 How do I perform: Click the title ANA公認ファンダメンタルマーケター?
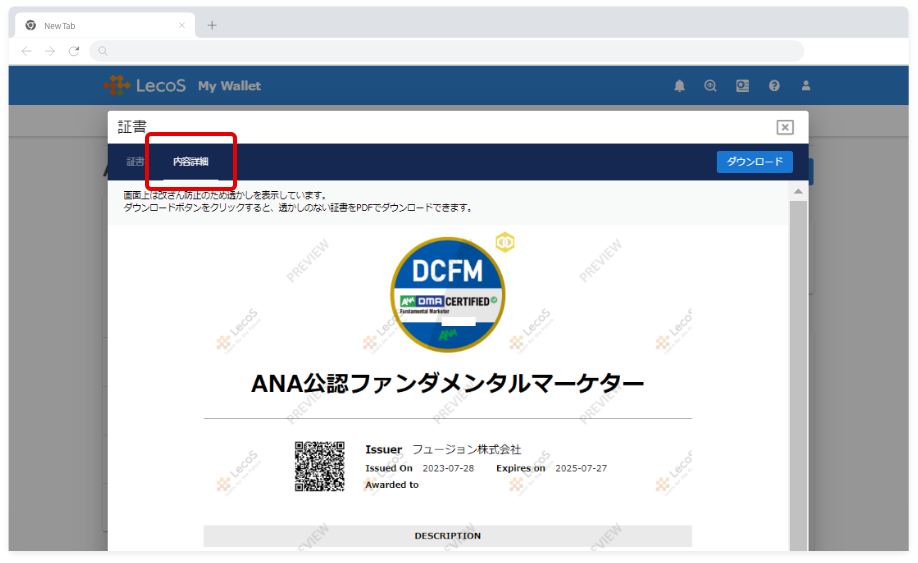click(447, 384)
